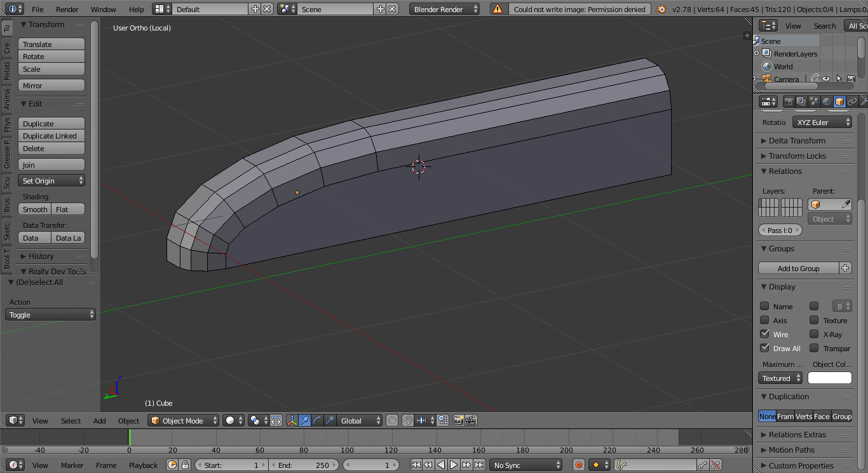Uncheck the Wire display checkbox
This screenshot has width=868, height=473.
pos(764,334)
